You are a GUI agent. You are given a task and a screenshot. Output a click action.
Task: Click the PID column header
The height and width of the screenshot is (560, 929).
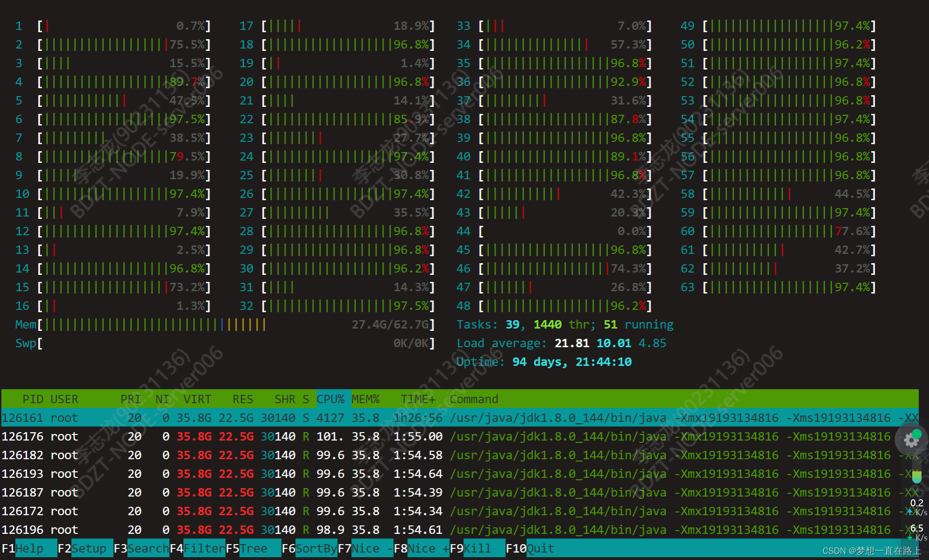click(33, 399)
